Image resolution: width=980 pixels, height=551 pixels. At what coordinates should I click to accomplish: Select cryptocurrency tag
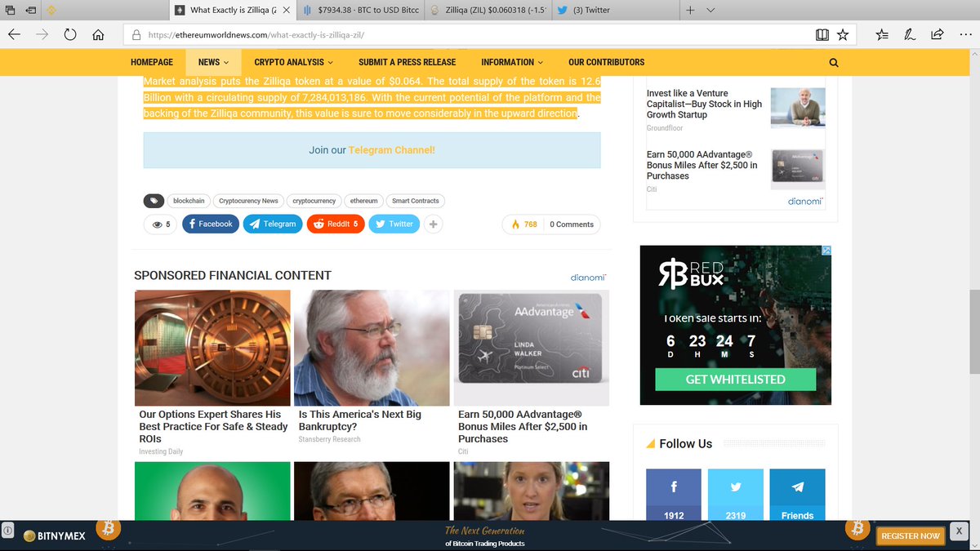[314, 201]
